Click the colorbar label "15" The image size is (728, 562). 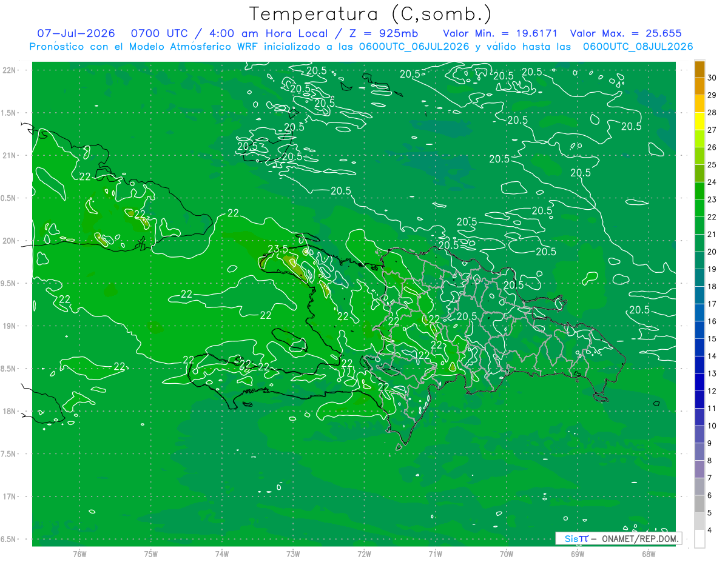pyautogui.click(x=712, y=339)
